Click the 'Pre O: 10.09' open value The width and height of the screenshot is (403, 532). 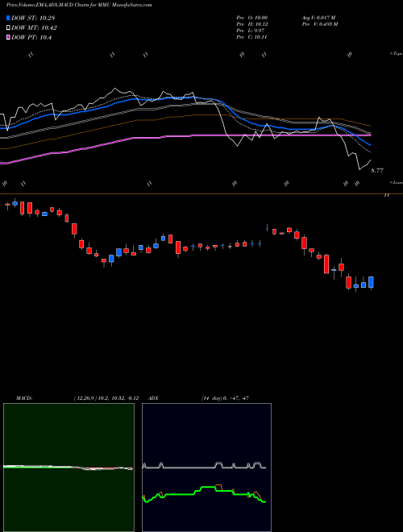tap(251, 18)
